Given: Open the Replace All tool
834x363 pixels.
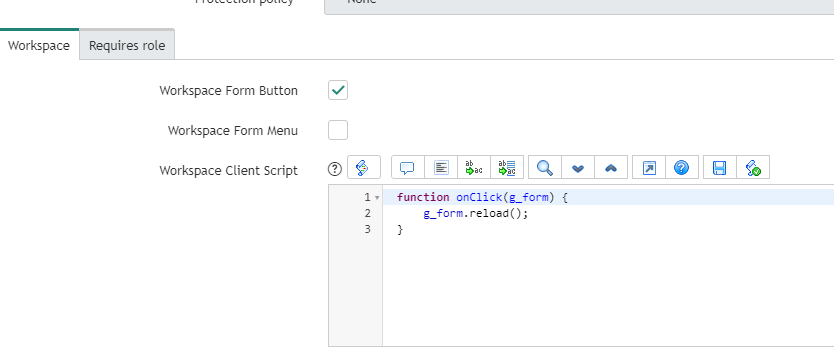Looking at the screenshot, I should (x=507, y=168).
